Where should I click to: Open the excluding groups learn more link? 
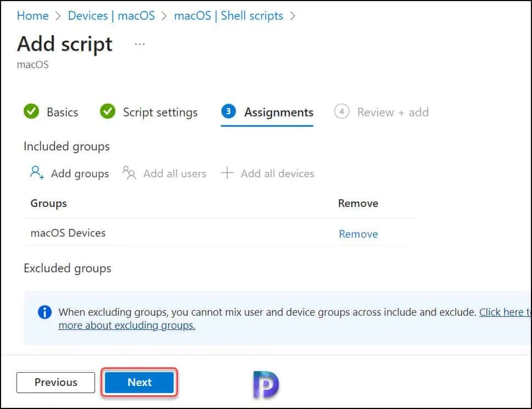(126, 325)
